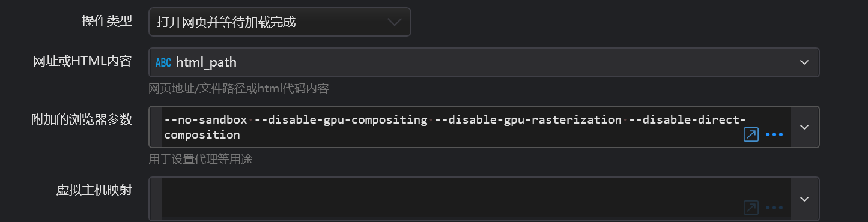
Task: Open the 操作类型 dropdown showing 打开网页并等待加载完成
Action: coord(280,22)
